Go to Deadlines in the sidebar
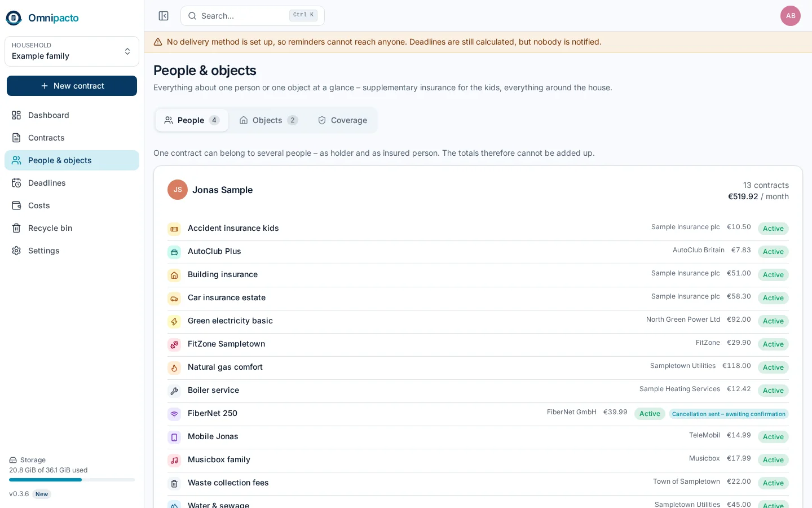 tap(72, 183)
